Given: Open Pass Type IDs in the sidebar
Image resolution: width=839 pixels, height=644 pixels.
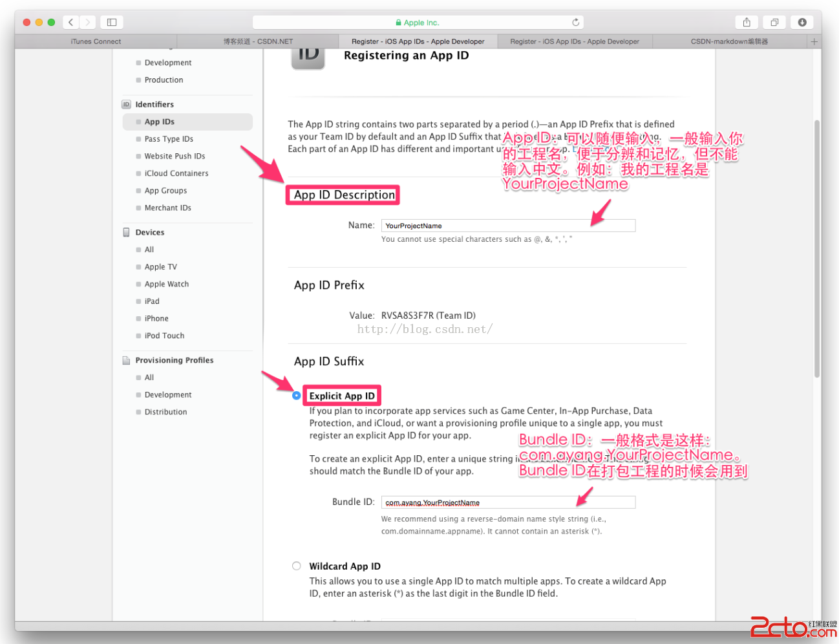Looking at the screenshot, I should [169, 139].
